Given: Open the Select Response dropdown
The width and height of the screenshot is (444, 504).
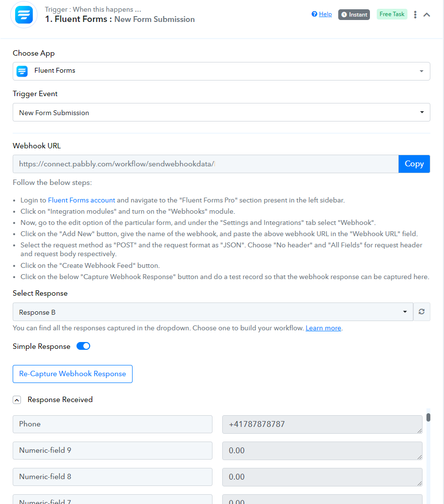Looking at the screenshot, I should (x=213, y=312).
